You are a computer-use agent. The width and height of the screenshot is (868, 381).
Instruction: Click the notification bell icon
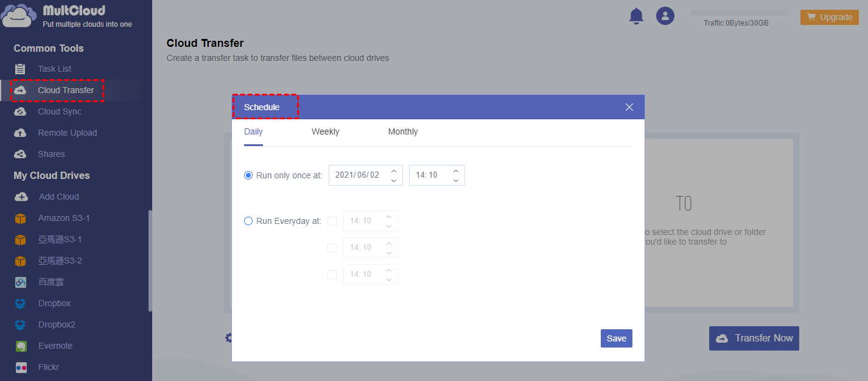click(636, 16)
